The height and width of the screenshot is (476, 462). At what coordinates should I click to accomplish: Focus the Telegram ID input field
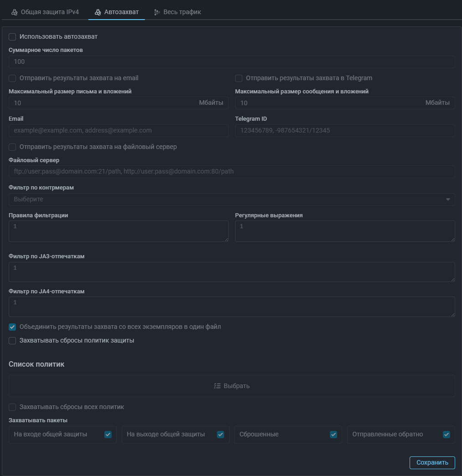345,130
